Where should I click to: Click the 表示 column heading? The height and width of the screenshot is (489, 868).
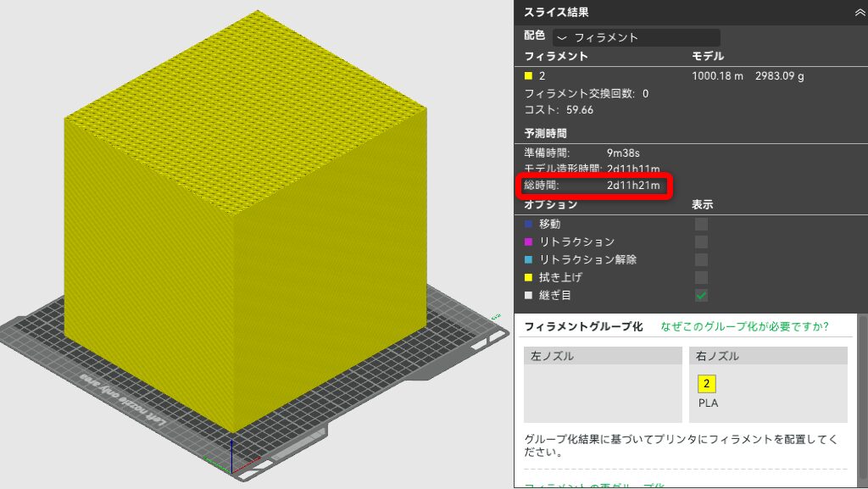point(702,204)
